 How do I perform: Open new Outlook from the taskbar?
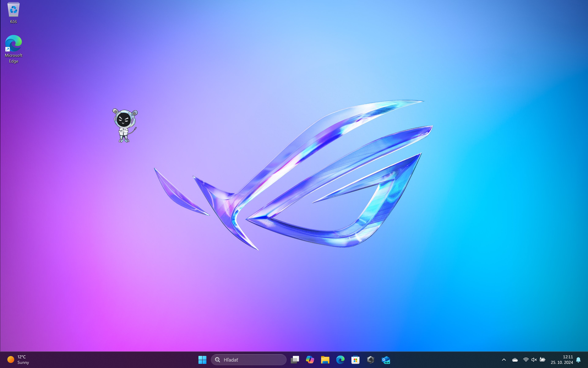pos(386,359)
